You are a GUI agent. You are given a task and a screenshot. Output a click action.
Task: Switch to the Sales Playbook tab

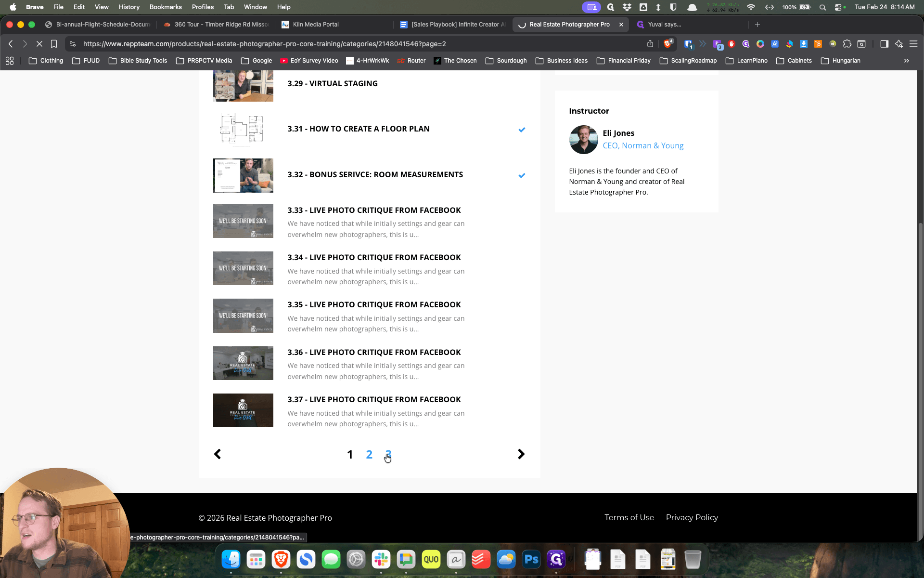(452, 25)
